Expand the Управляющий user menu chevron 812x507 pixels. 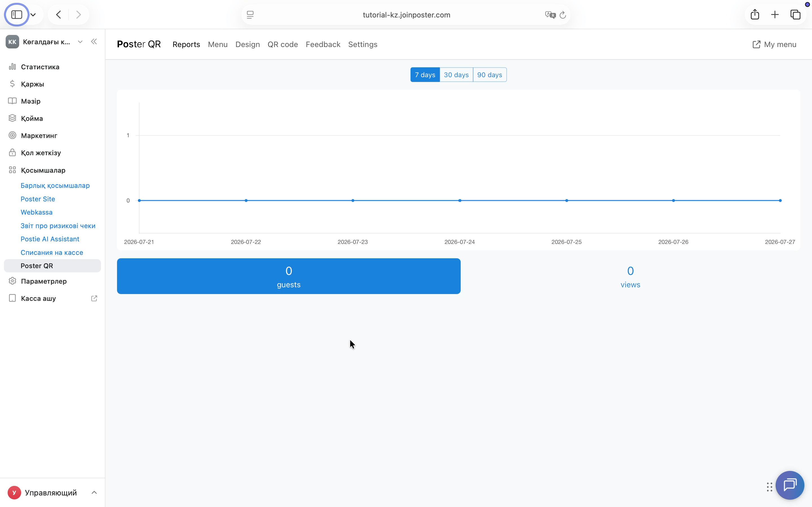94,492
